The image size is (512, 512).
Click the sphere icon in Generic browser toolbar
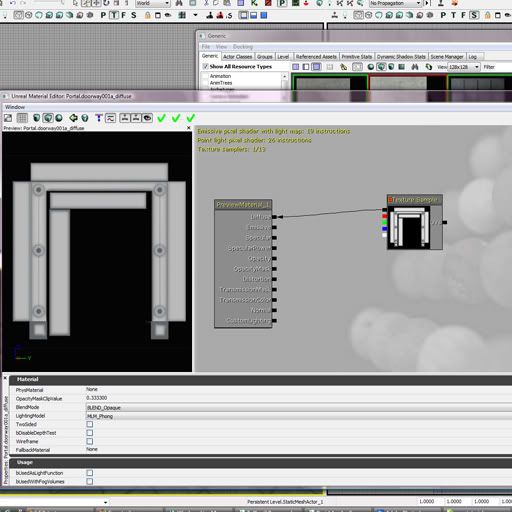pos(370,67)
